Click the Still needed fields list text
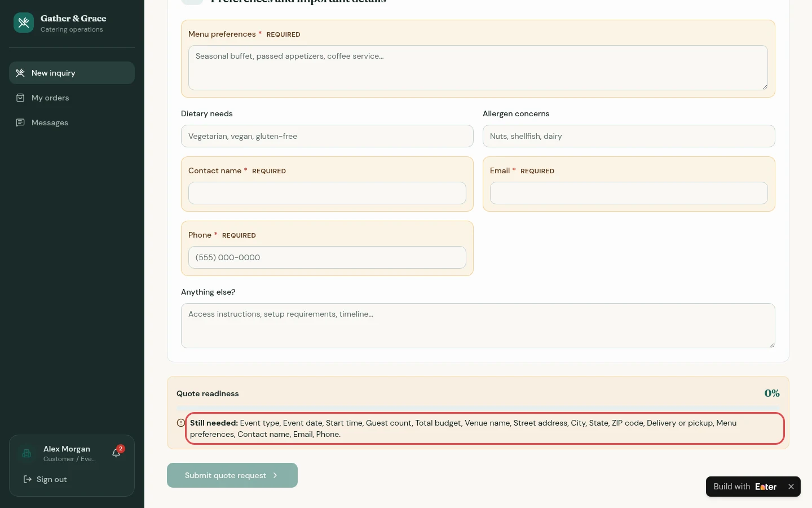This screenshot has width=812, height=508. coord(485,428)
